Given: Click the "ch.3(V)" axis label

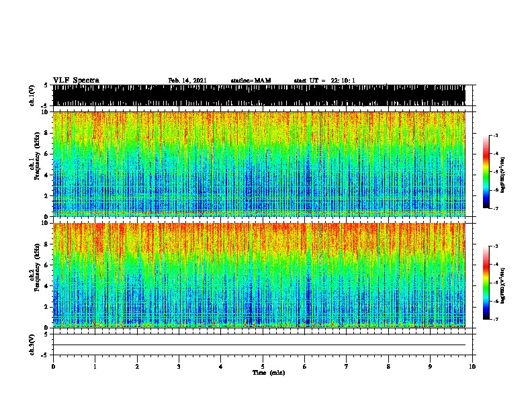Looking at the screenshot, I should point(32,345).
